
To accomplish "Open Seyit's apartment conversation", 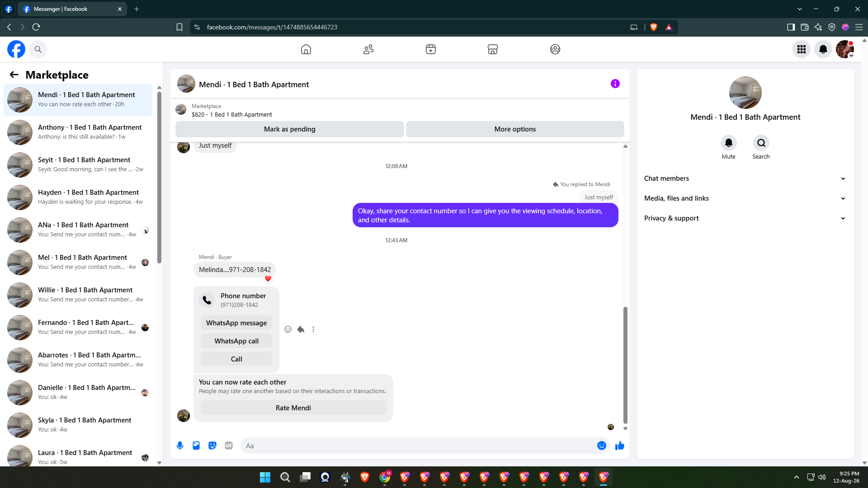I will [78, 165].
